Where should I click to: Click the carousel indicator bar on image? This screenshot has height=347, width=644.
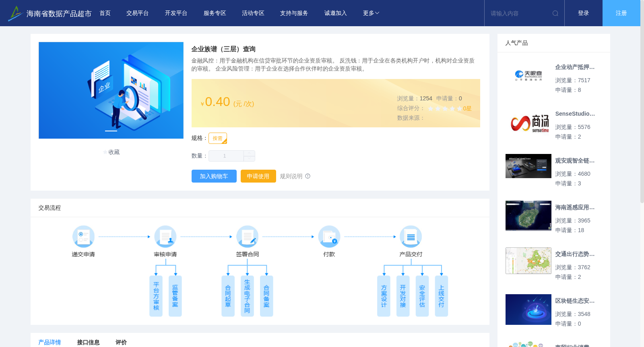click(x=111, y=131)
